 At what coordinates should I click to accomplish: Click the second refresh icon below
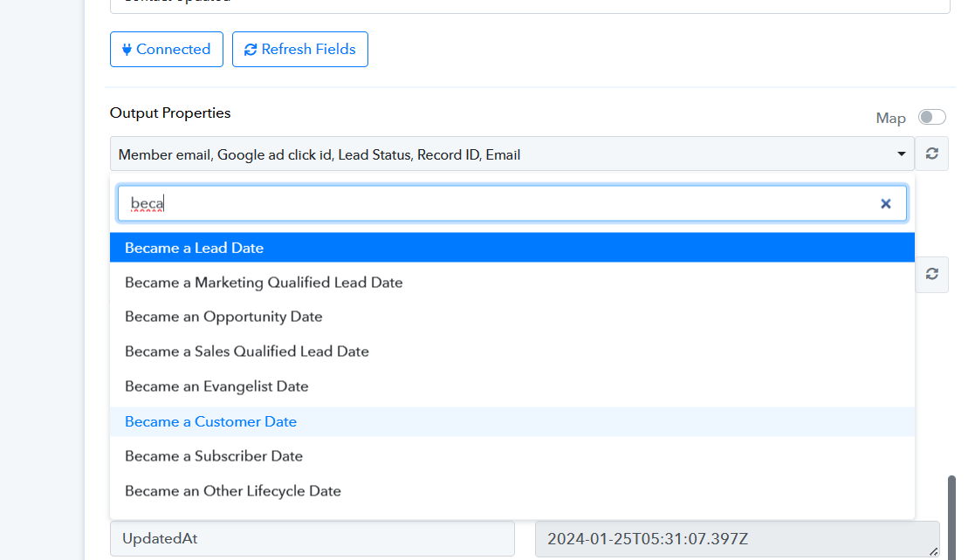(x=931, y=274)
